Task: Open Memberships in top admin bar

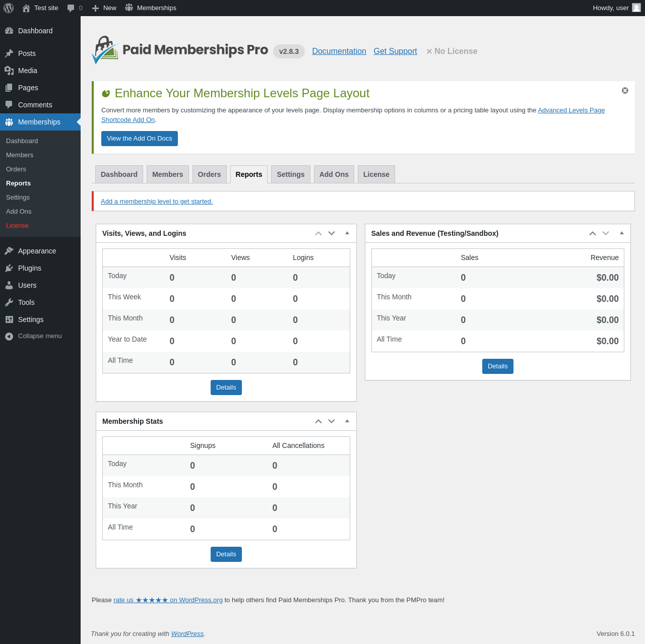Action: pyautogui.click(x=151, y=8)
